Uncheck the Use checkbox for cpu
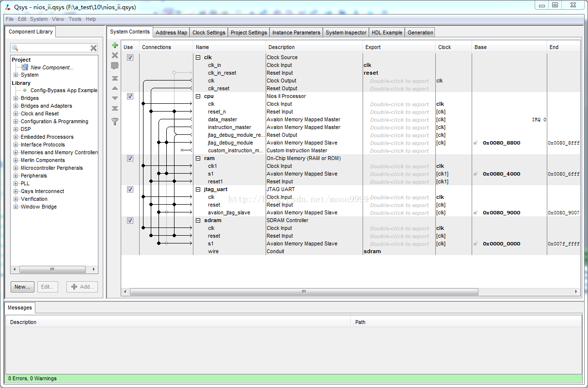588x388 pixels. (x=130, y=96)
